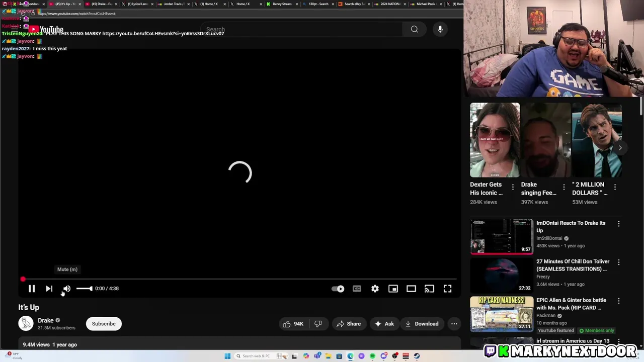Click the page vertical scrollbar
The width and height of the screenshot is (644, 362).
641,107
